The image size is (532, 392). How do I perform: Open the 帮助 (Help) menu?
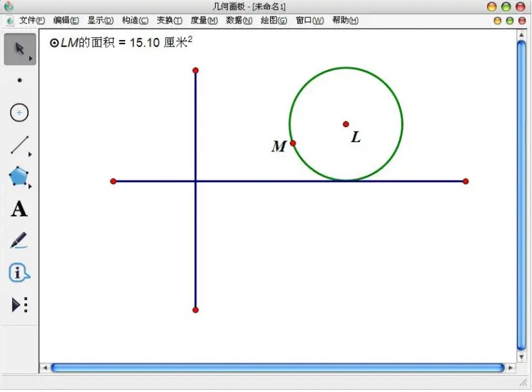[345, 21]
